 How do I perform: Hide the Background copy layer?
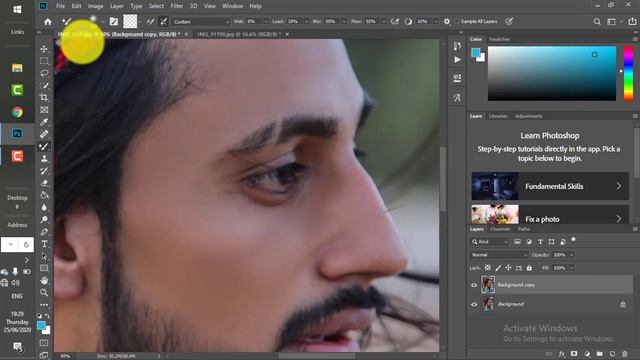474,285
